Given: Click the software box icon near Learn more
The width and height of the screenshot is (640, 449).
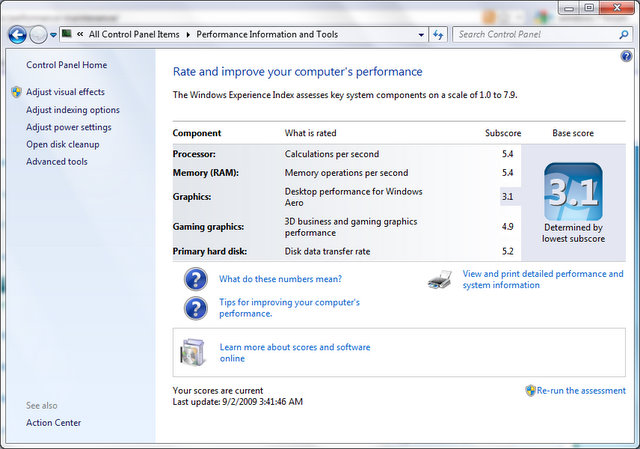Looking at the screenshot, I should [192, 352].
